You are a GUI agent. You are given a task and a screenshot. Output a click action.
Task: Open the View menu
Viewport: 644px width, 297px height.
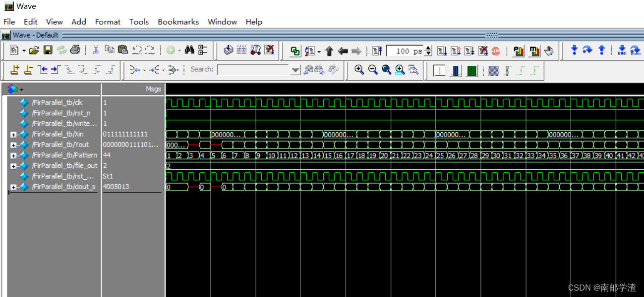coord(55,22)
